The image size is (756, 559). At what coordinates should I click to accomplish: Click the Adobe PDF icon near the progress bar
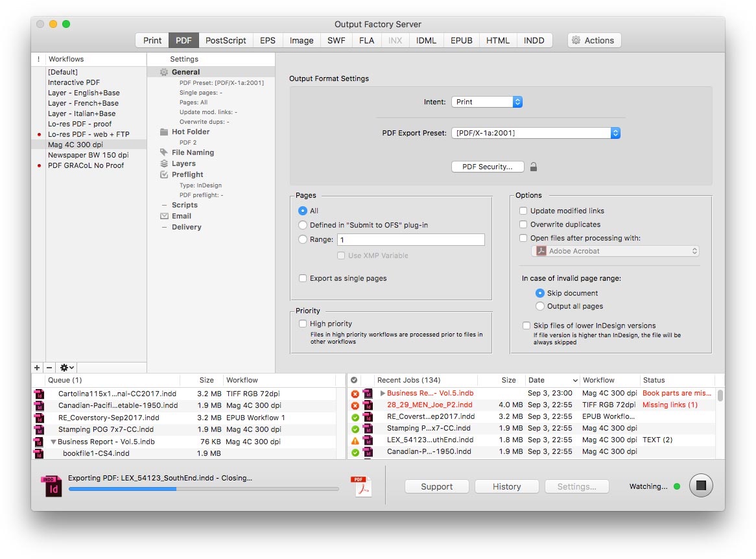point(361,485)
